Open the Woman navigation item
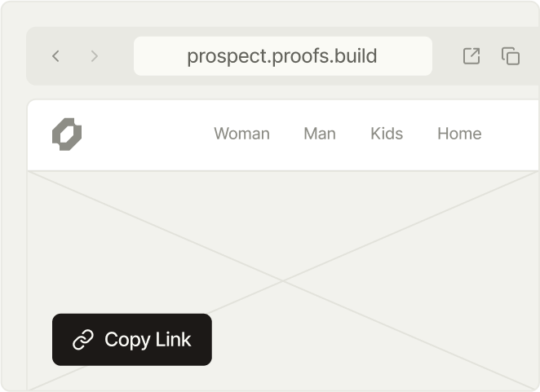 (x=241, y=134)
